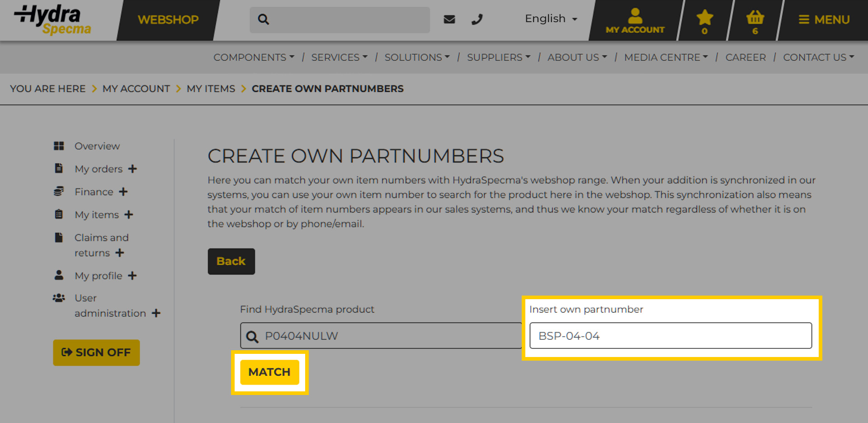Image resolution: width=868 pixels, height=423 pixels.
Task: Click the Insert own partnumber field
Action: pyautogui.click(x=670, y=336)
